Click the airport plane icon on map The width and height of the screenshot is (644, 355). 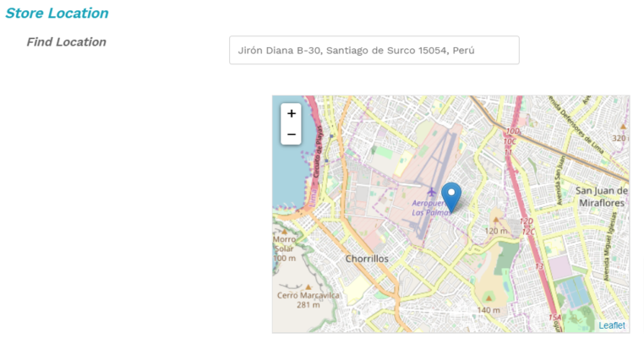(x=431, y=192)
